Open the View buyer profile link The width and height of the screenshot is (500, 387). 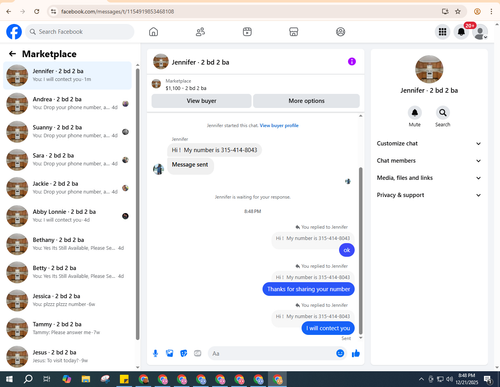[279, 125]
